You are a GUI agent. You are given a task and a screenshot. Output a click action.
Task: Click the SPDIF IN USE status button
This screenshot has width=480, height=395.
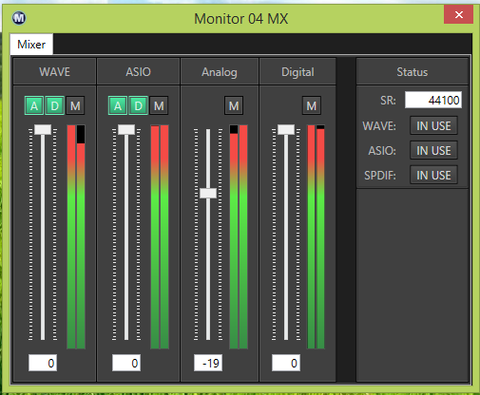pos(433,175)
